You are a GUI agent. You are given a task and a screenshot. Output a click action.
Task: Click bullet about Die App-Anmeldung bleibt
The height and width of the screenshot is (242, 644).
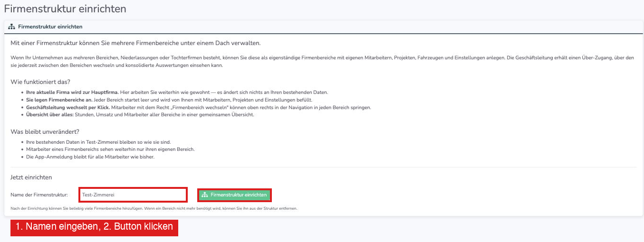click(x=90, y=157)
